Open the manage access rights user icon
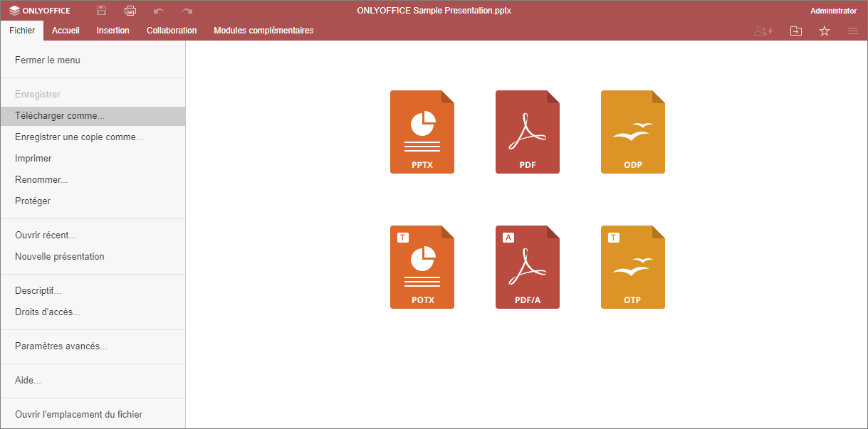Screen dimensions: 868x429 (763, 31)
